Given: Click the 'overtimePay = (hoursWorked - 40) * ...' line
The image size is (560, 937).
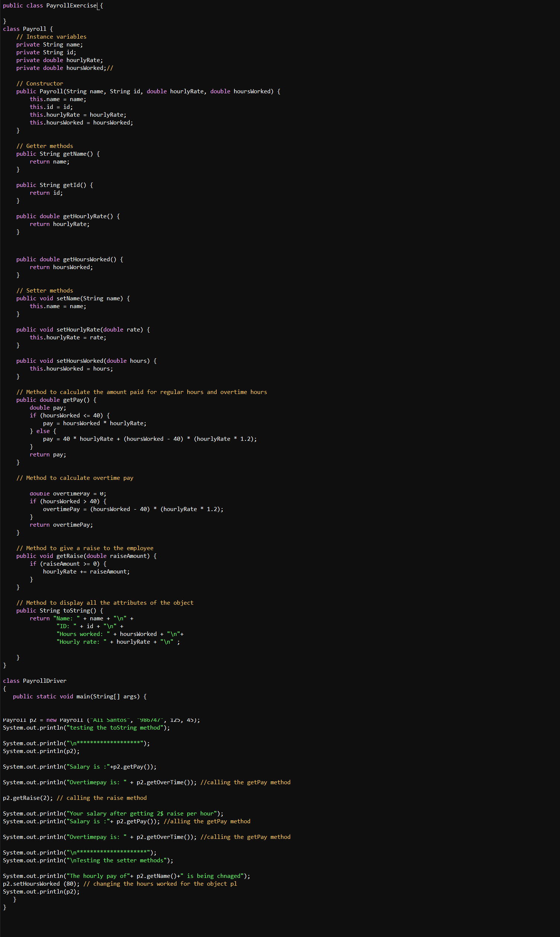Looking at the screenshot, I should (133, 510).
